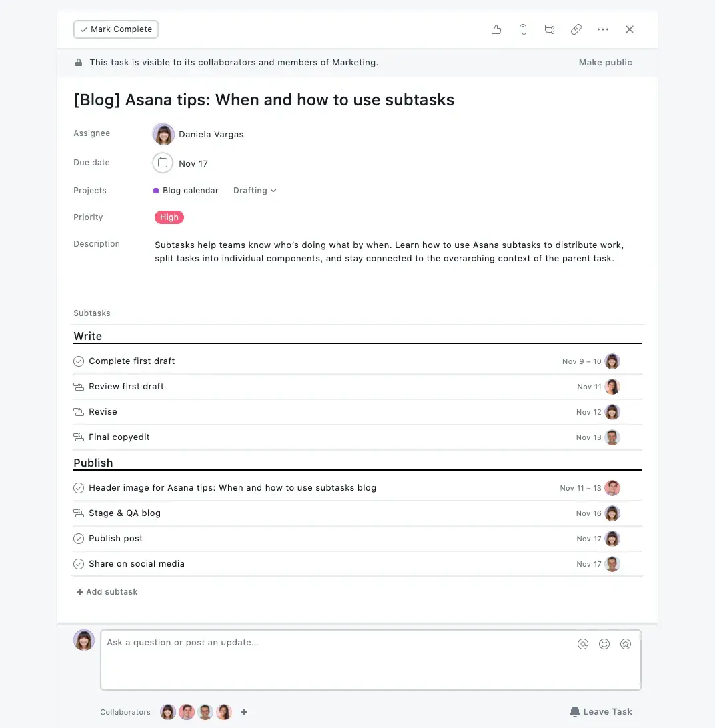715x728 pixels.
Task: Click the purple Blog calendar project dot
Action: [x=156, y=191]
